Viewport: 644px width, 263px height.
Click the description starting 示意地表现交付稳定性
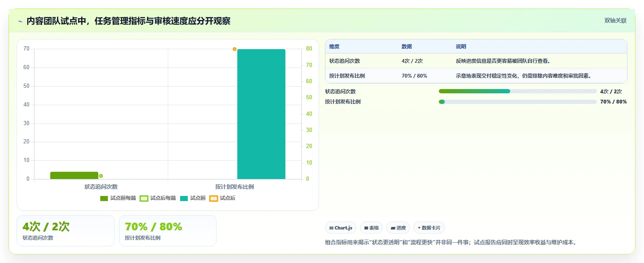[524, 76]
